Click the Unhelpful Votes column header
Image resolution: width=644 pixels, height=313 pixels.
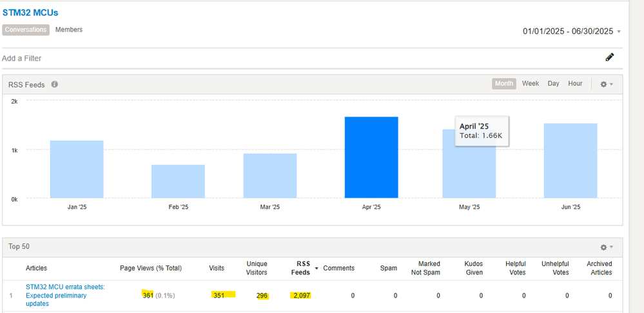[555, 269]
